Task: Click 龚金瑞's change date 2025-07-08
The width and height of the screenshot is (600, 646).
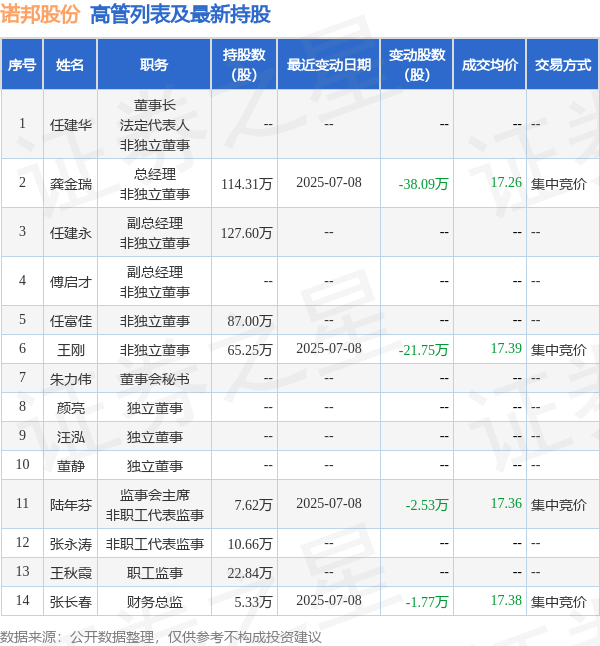Action: tap(329, 182)
